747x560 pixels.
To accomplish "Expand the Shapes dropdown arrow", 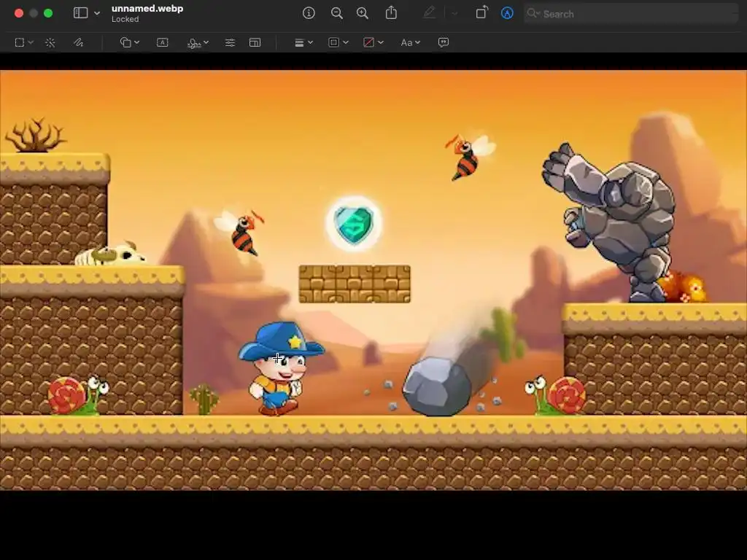I will coord(136,42).
